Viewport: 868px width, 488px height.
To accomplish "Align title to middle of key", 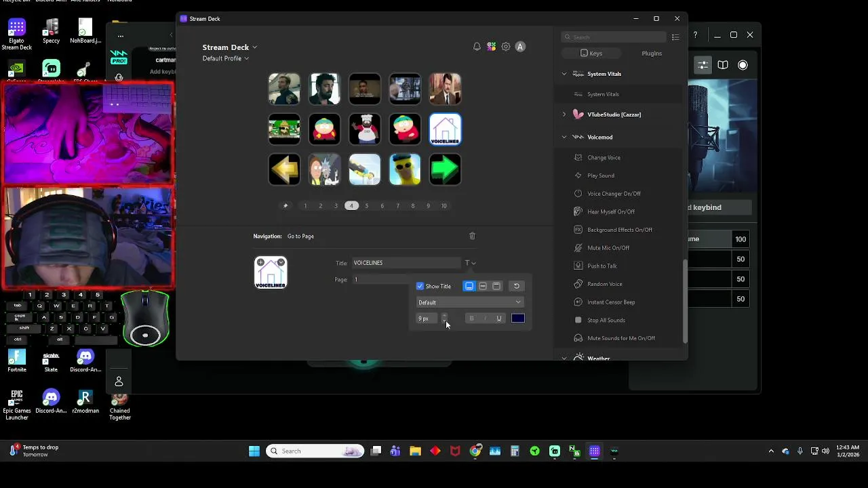I will pyautogui.click(x=483, y=286).
